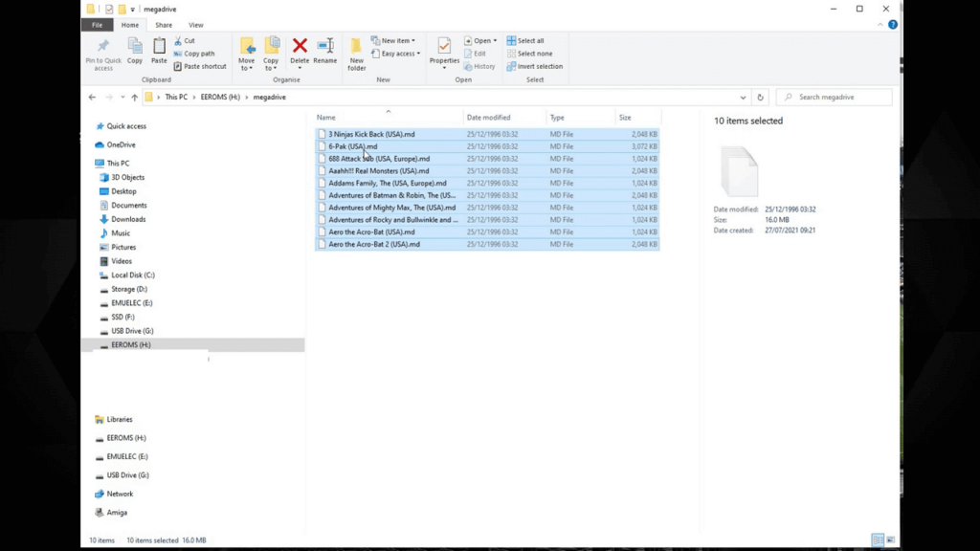Click the Edit button in Open group
The height and width of the screenshot is (551, 980).
pyautogui.click(x=475, y=54)
